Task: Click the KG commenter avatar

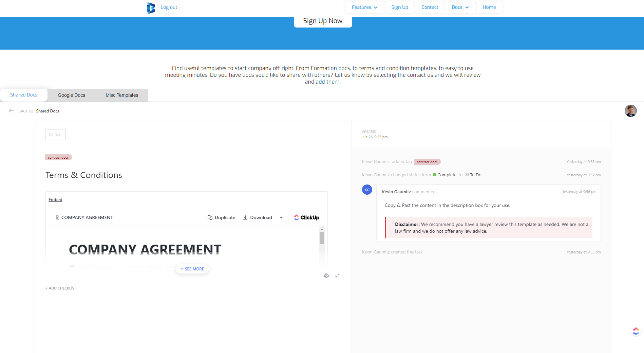Action: click(x=367, y=190)
